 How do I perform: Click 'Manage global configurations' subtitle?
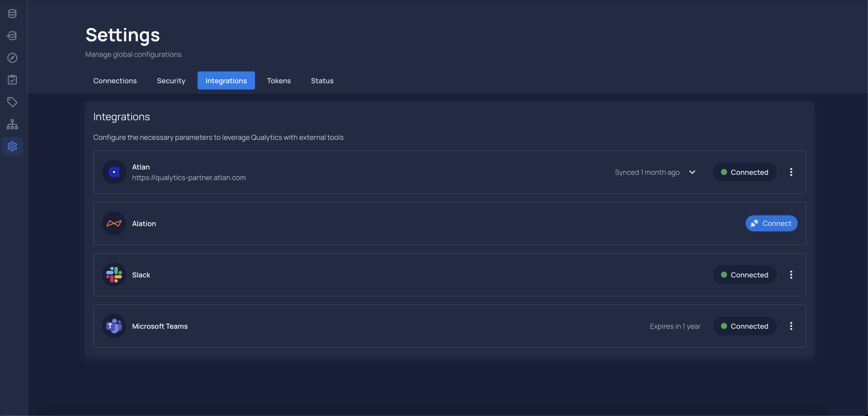coord(133,55)
